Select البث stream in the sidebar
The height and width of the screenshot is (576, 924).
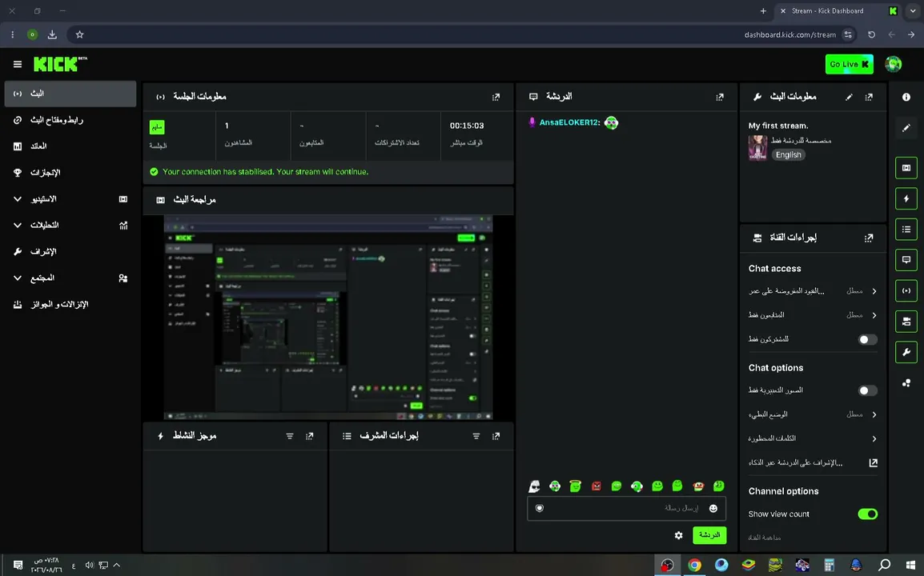coord(70,94)
